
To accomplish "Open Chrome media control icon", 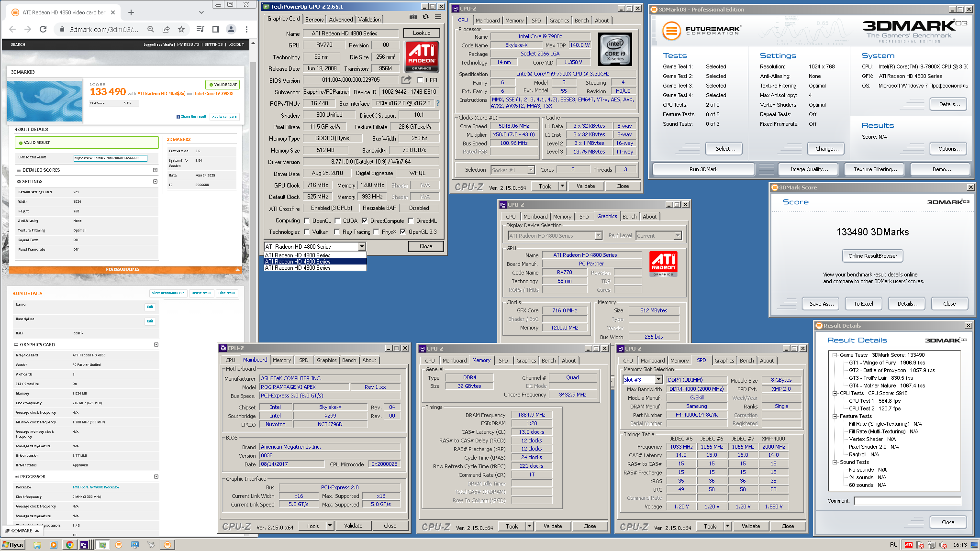I will [x=200, y=29].
